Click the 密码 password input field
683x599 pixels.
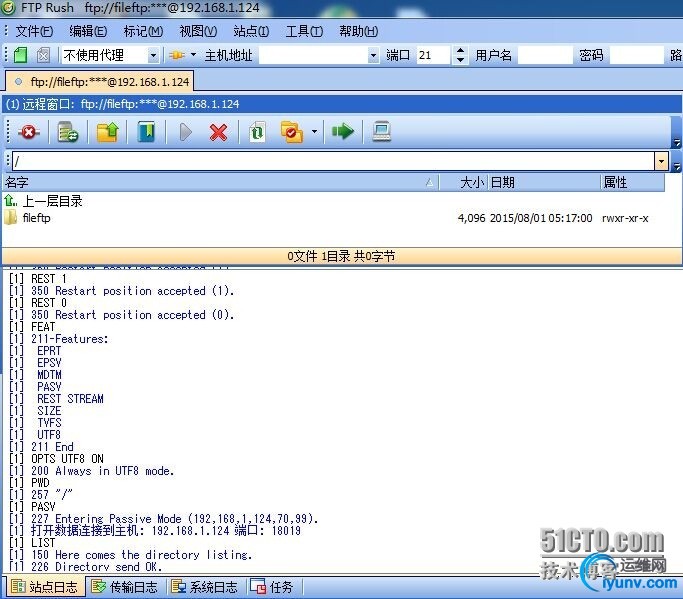pyautogui.click(x=636, y=55)
